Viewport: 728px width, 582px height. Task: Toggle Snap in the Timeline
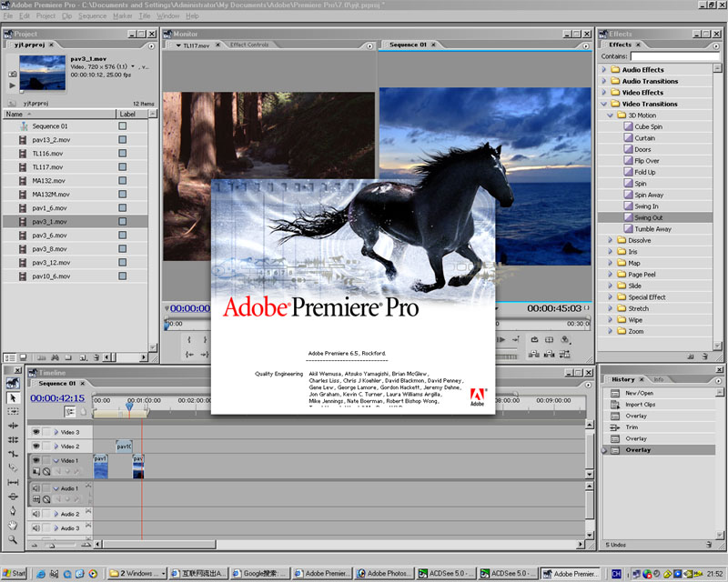click(70, 411)
